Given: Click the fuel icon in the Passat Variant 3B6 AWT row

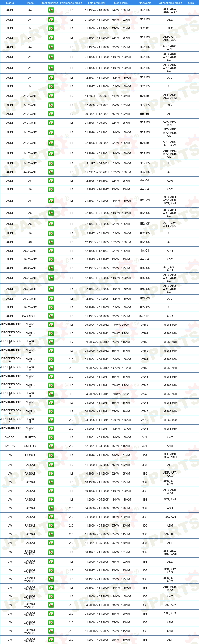Looking at the screenshot, I should pos(51,596).
